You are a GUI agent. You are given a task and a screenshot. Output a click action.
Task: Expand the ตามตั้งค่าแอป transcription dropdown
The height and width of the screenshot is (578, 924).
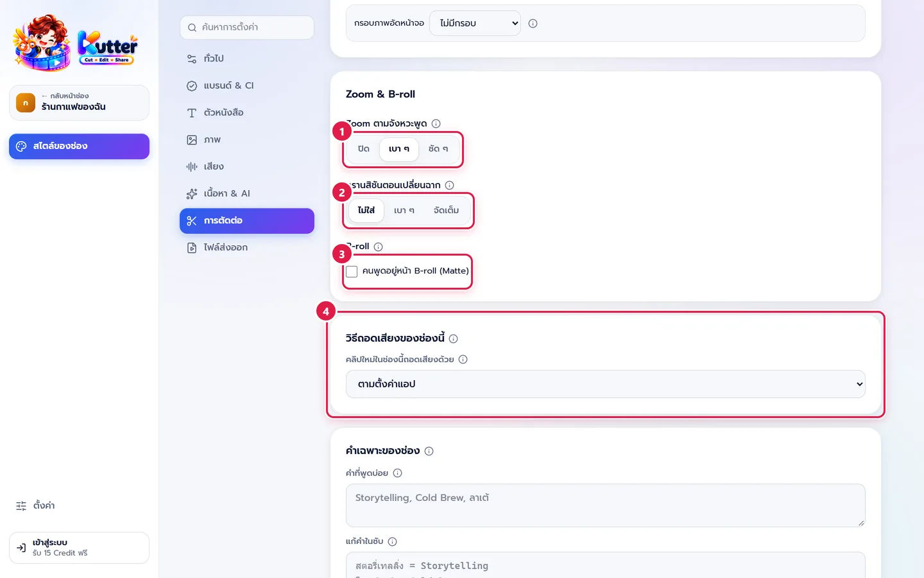pyautogui.click(x=606, y=384)
